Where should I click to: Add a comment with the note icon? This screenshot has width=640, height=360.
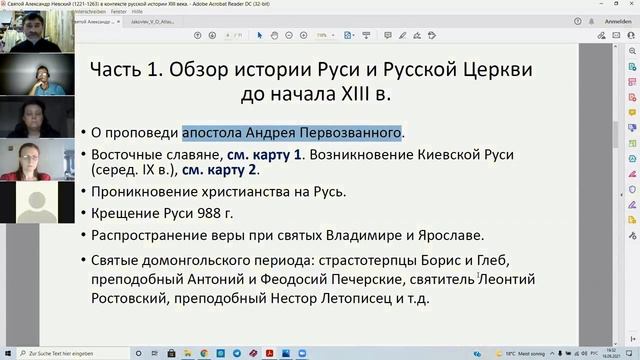click(x=388, y=36)
